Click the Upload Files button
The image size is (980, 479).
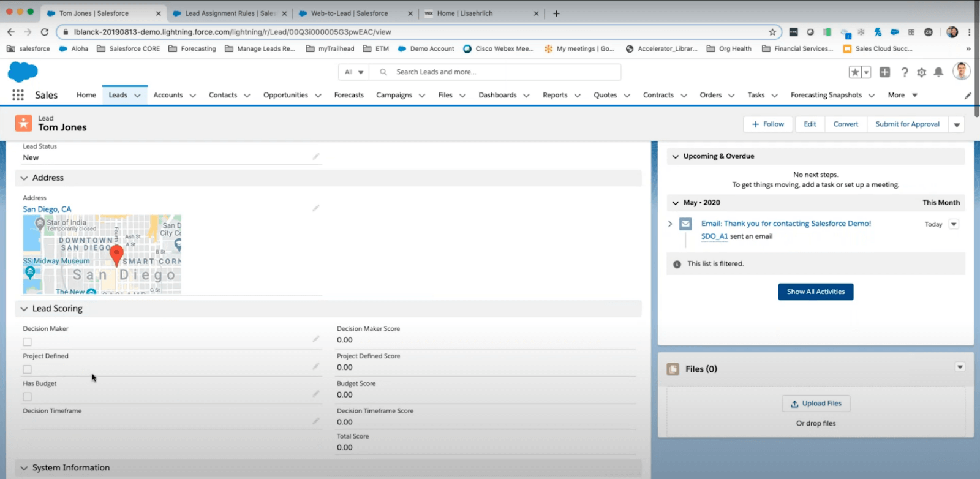coord(816,404)
